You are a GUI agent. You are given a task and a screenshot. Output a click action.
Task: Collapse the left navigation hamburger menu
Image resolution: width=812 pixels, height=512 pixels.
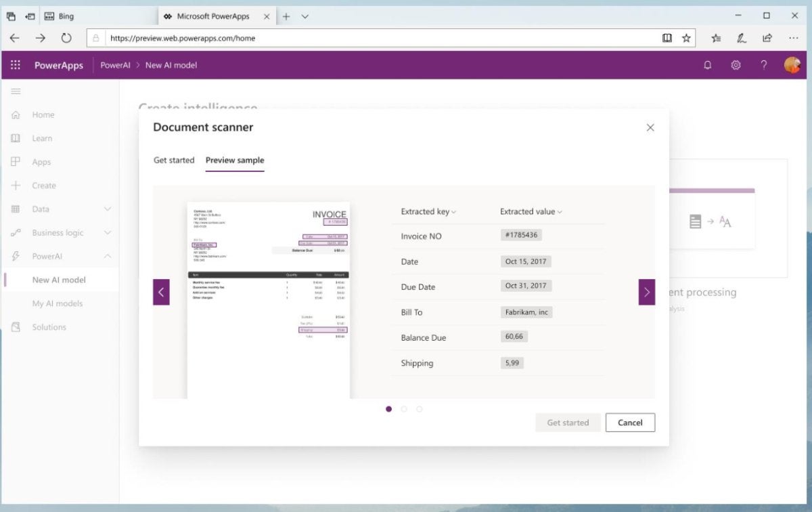pyautogui.click(x=16, y=91)
